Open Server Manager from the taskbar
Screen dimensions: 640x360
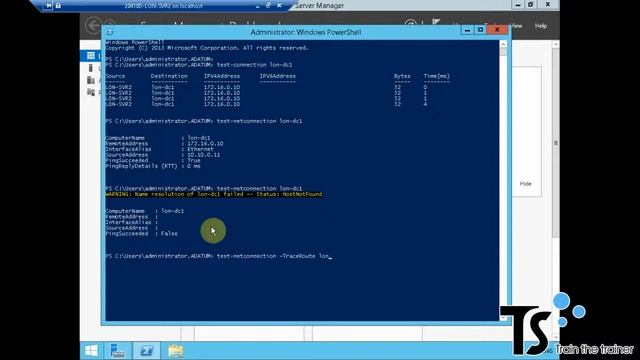118,350
